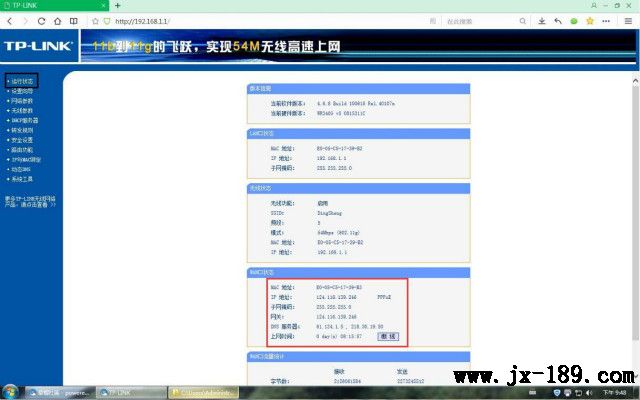This screenshot has width=640, height=400.
Task: Go forward in browser history
Action: tap(25, 21)
